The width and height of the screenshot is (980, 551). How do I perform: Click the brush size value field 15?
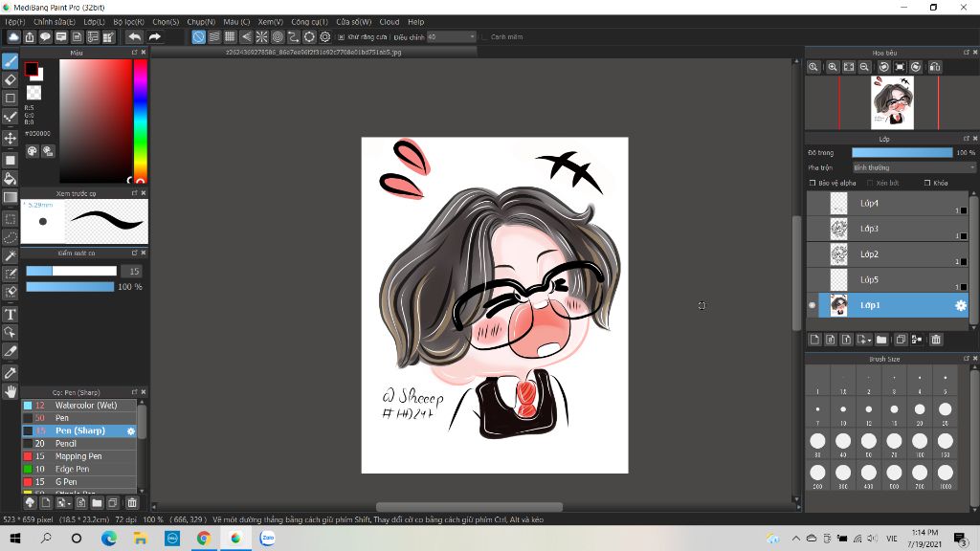[x=132, y=271]
